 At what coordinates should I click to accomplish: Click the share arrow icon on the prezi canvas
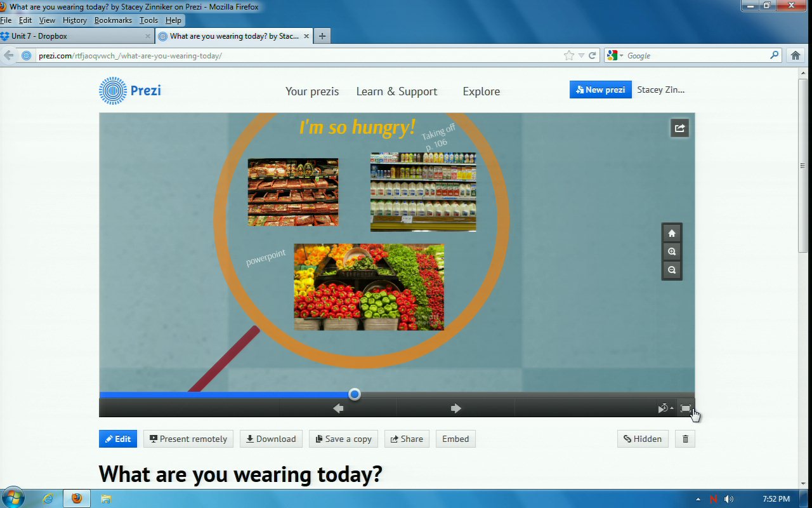coord(679,128)
